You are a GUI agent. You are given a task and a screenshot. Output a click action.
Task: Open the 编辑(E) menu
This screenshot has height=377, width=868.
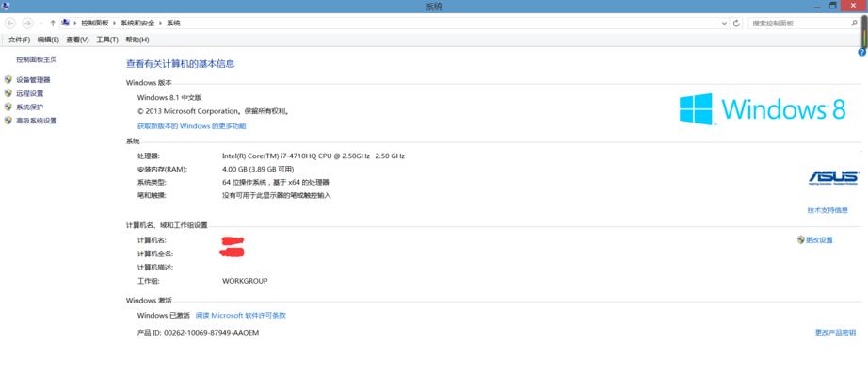[x=48, y=40]
